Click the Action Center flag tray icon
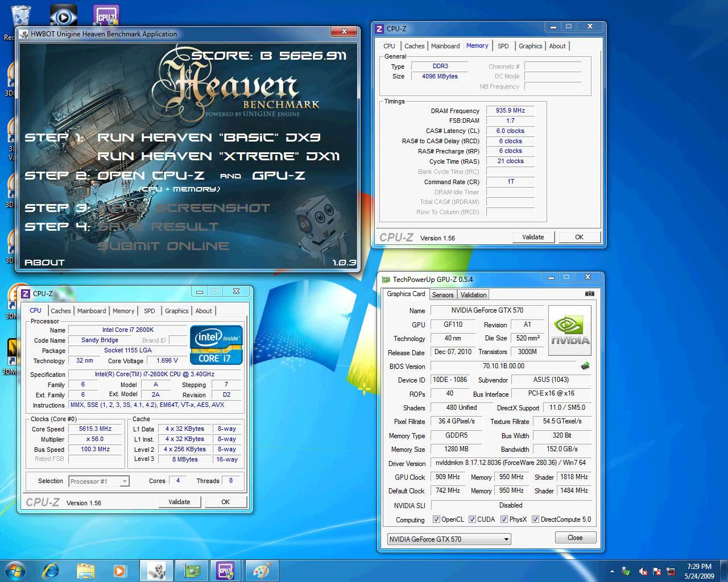Screen dimensions: 728x582 click(x=657, y=571)
